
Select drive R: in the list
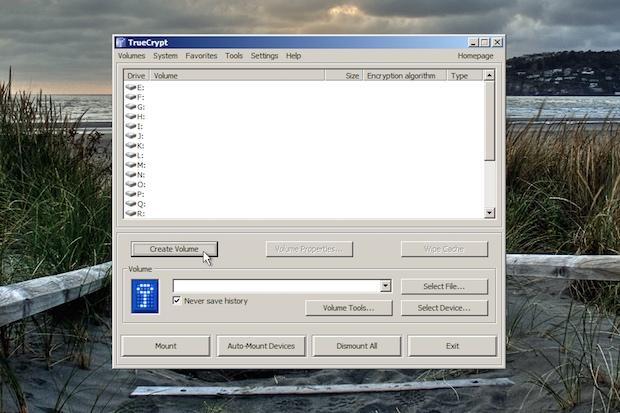coord(135,213)
